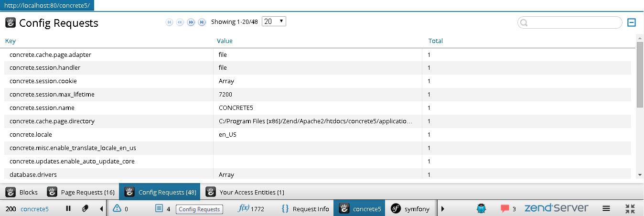Click the Zend Server logo
This screenshot has height=216, width=644.
[x=556, y=208]
